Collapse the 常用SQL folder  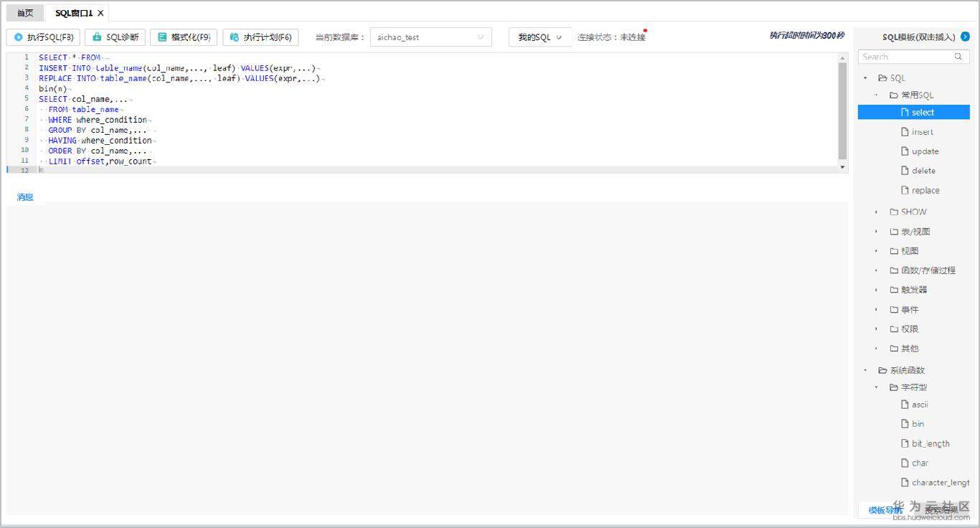click(x=876, y=95)
